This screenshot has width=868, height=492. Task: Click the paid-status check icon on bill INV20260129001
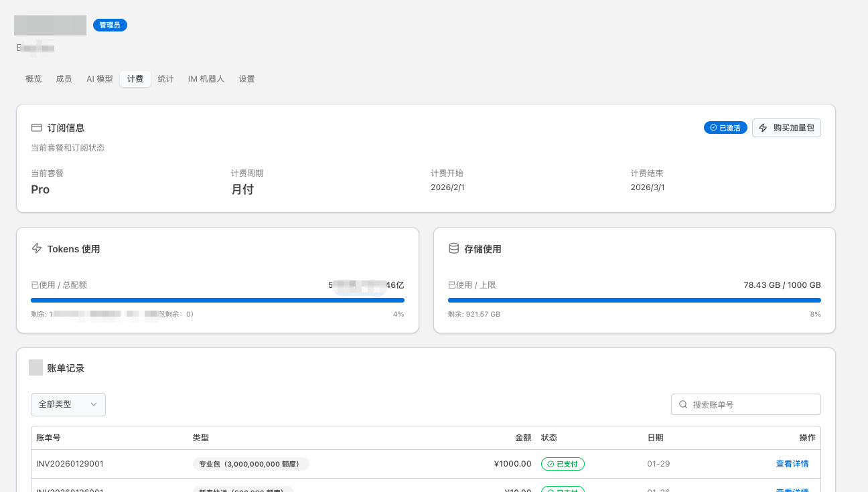point(551,463)
